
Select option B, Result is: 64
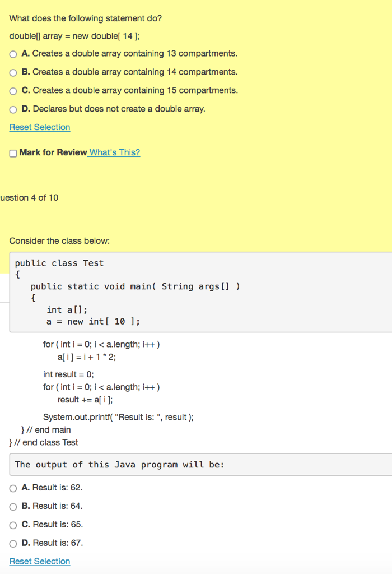pos(13,507)
